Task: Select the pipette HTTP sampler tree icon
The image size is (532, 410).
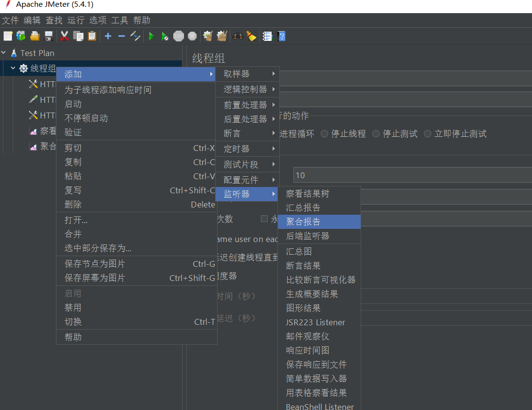Action: tap(33, 99)
